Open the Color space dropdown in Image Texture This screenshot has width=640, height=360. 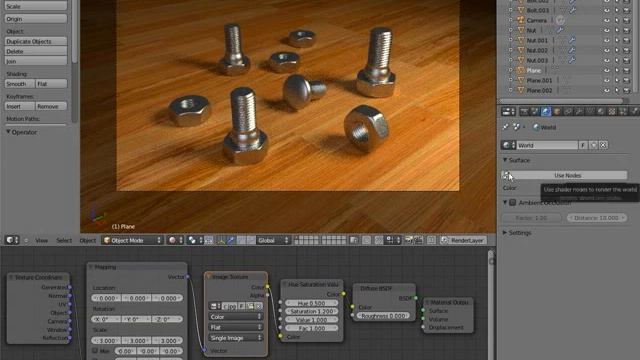click(236, 317)
